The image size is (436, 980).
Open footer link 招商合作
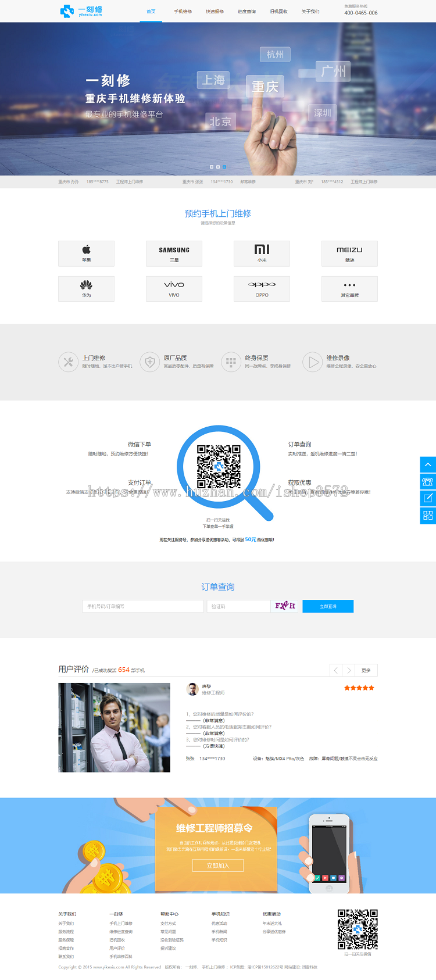(x=66, y=948)
